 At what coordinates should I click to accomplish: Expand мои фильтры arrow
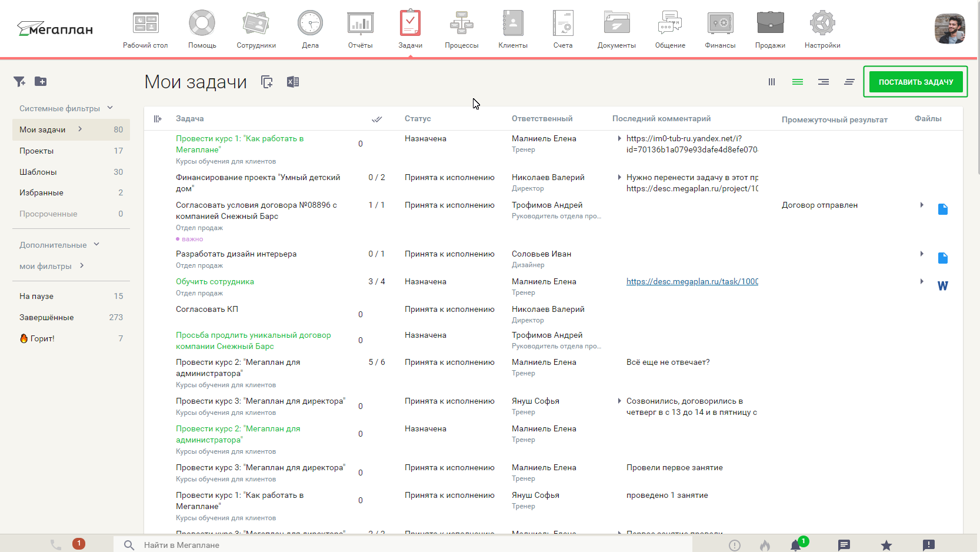click(x=82, y=265)
